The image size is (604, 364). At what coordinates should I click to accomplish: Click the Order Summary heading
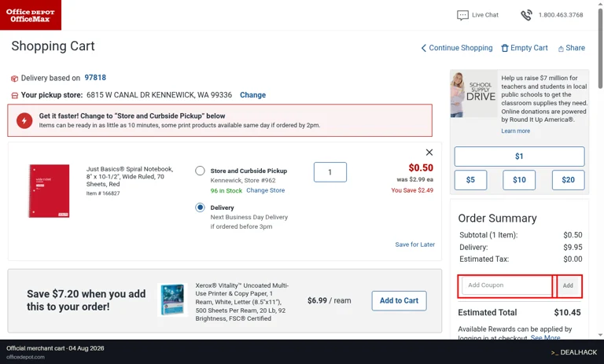497,219
